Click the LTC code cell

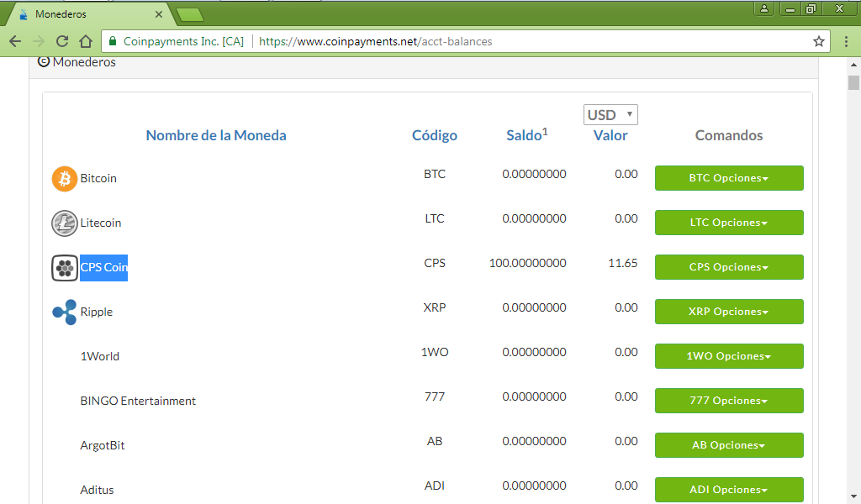tap(435, 218)
